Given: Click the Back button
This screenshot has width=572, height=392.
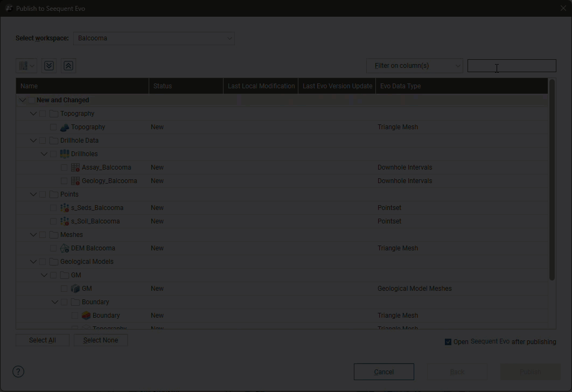Looking at the screenshot, I should [x=457, y=372].
